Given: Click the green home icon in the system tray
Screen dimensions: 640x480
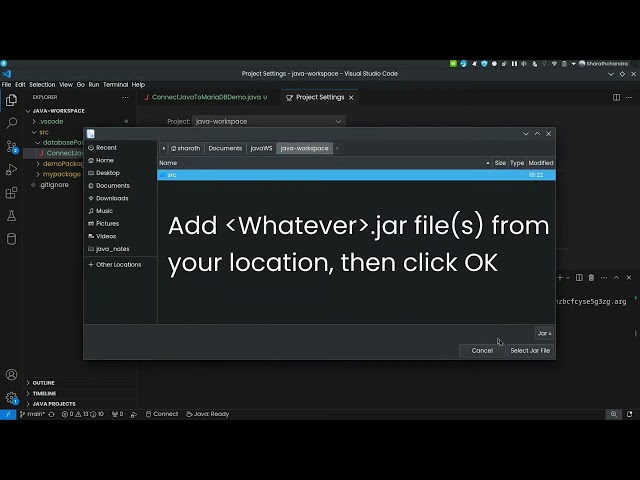Looking at the screenshot, I should (453, 64).
